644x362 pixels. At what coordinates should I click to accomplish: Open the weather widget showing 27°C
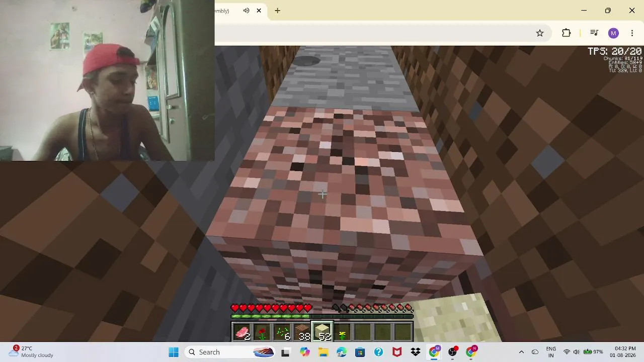pos(30,351)
